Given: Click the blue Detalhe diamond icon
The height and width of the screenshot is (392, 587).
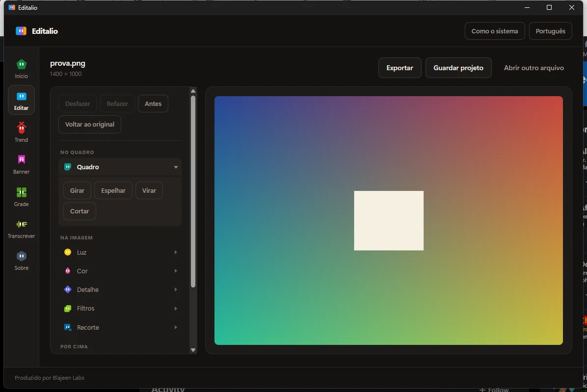Looking at the screenshot, I should click(68, 289).
